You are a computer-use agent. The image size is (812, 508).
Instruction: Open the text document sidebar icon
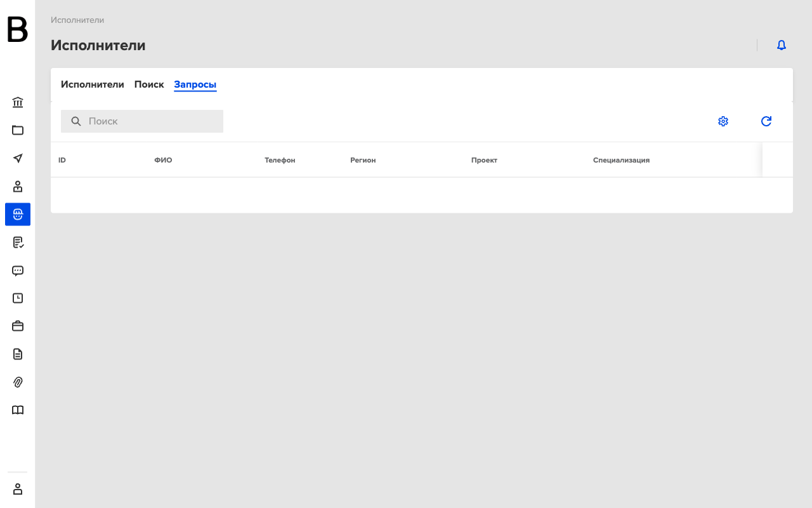[18, 354]
